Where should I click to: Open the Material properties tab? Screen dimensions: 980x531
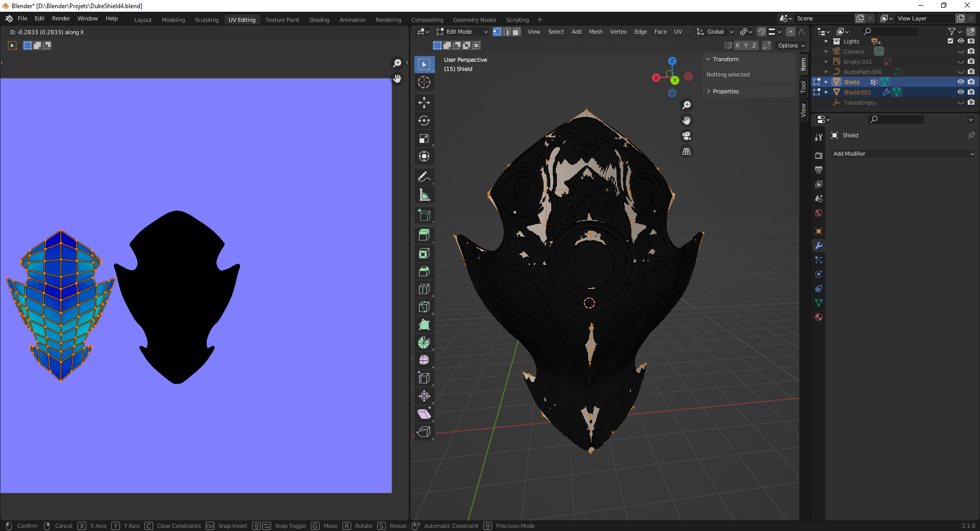[819, 317]
